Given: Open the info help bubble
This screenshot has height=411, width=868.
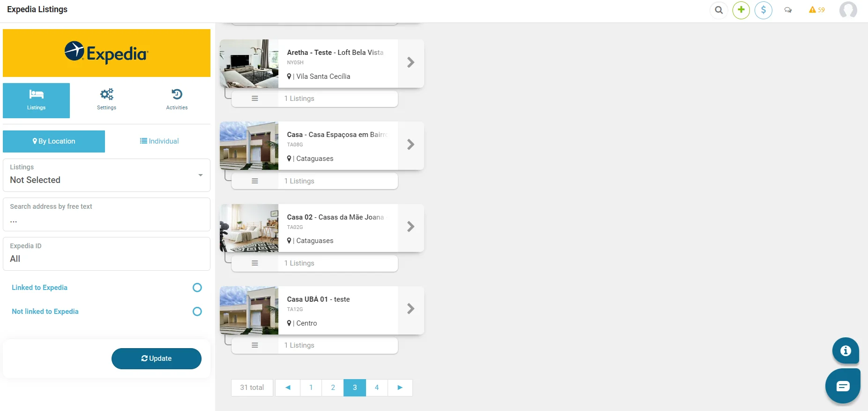Looking at the screenshot, I should (846, 350).
